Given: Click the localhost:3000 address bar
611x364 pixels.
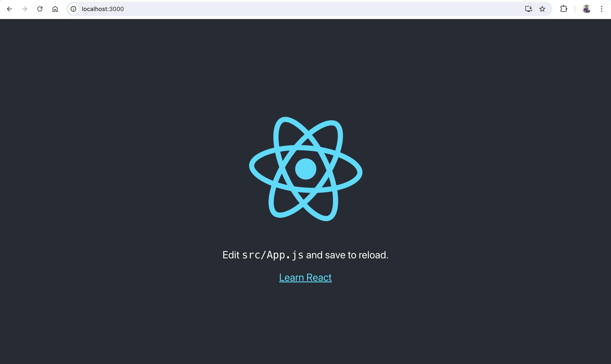Looking at the screenshot, I should click(103, 9).
